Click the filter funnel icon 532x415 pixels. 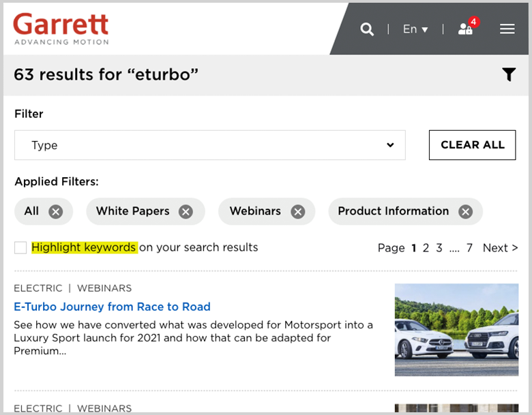pos(509,75)
